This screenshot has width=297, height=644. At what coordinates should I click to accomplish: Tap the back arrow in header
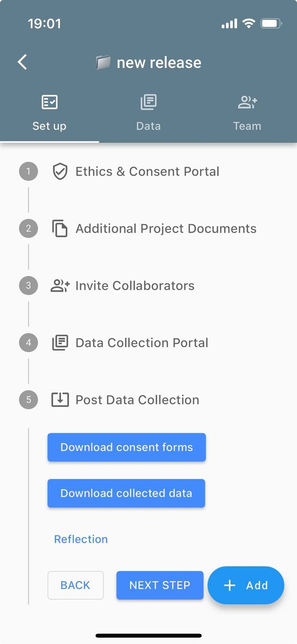[22, 62]
